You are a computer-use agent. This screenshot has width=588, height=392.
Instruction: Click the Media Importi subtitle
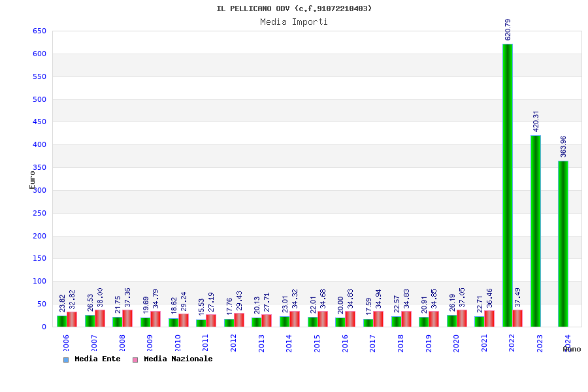point(294,22)
